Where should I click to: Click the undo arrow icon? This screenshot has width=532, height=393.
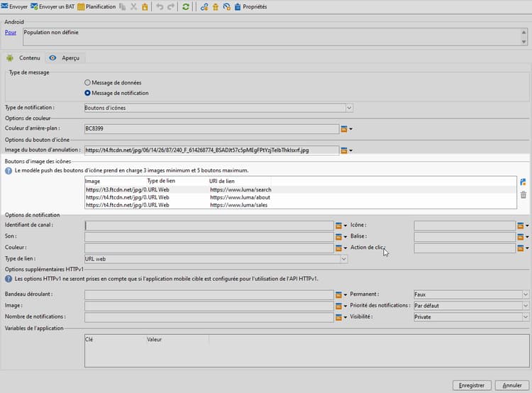tap(160, 6)
